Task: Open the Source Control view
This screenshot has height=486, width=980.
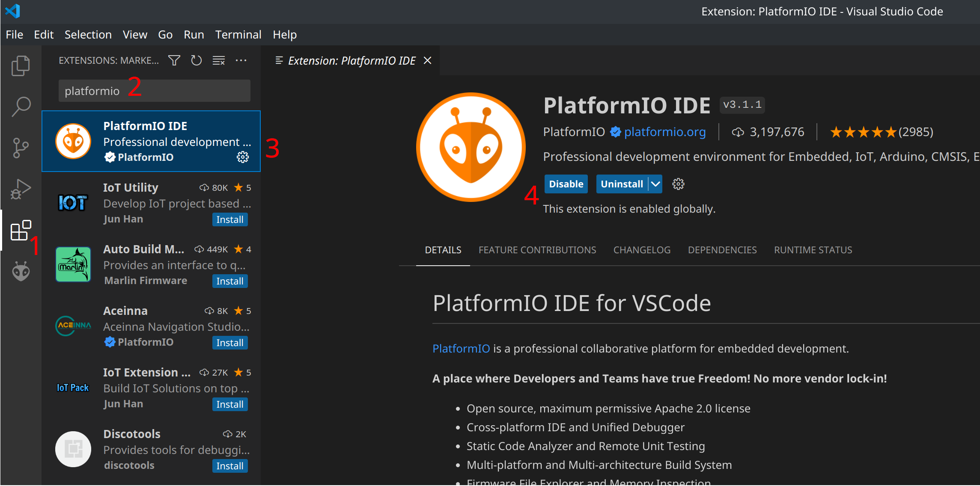Action: 21,148
